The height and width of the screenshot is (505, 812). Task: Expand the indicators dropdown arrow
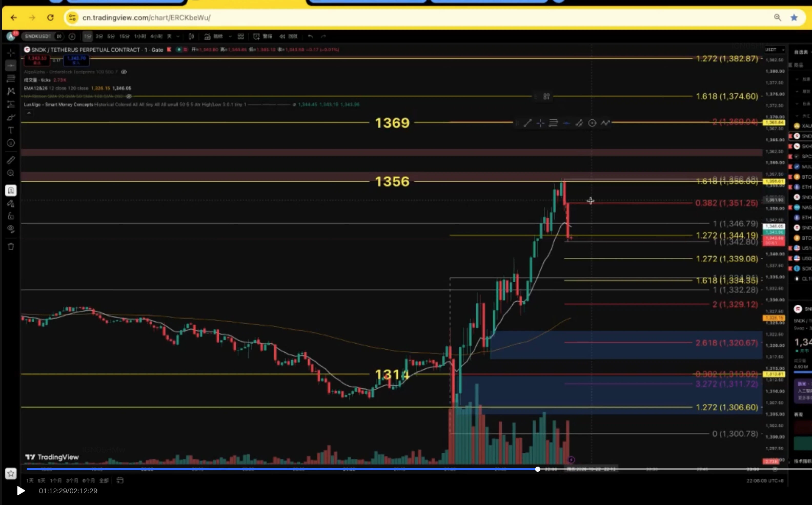230,36
